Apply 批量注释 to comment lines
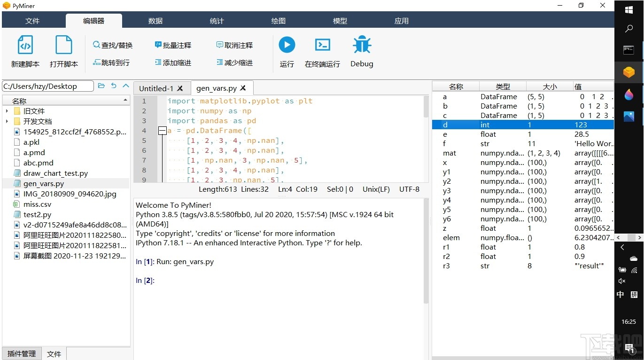644x360 pixels. tap(173, 45)
